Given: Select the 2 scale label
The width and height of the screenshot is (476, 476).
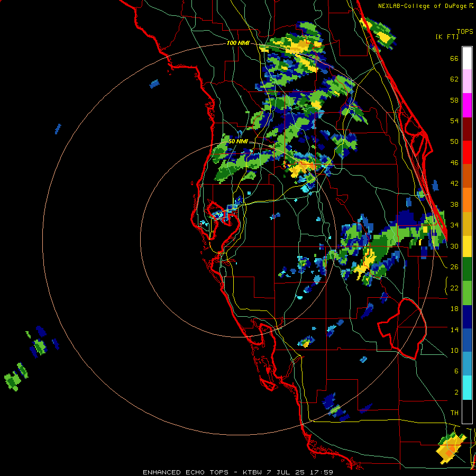Looking at the screenshot, I should (x=456, y=392).
